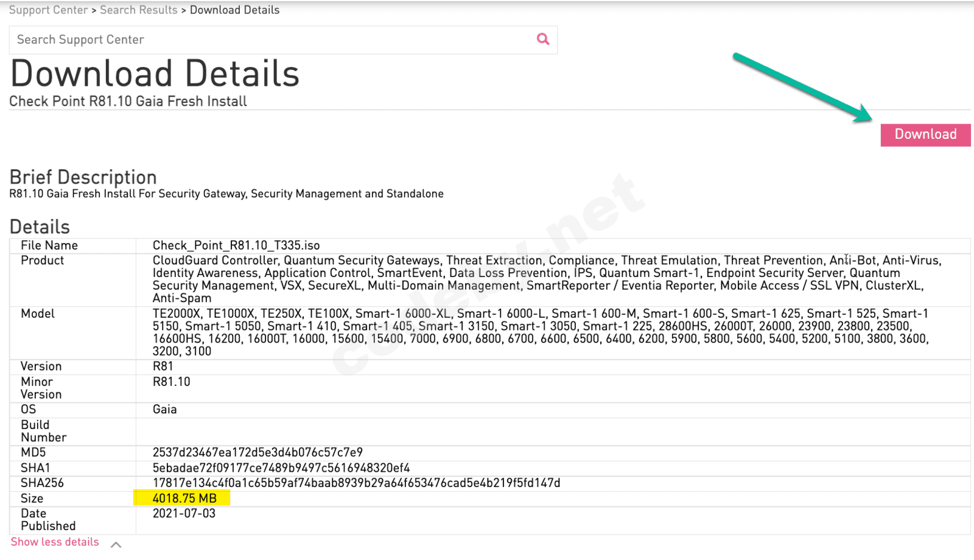Click the Download Details breadcrumb text
Viewport: 974px width, 560px height.
point(234,10)
